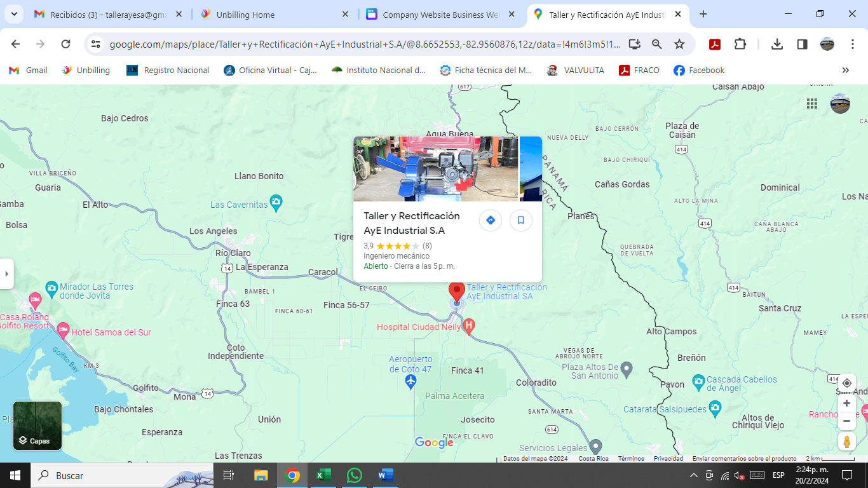Click Enviar comentarios sobre el producto
Viewport: 868px width, 488px height.
click(745, 458)
